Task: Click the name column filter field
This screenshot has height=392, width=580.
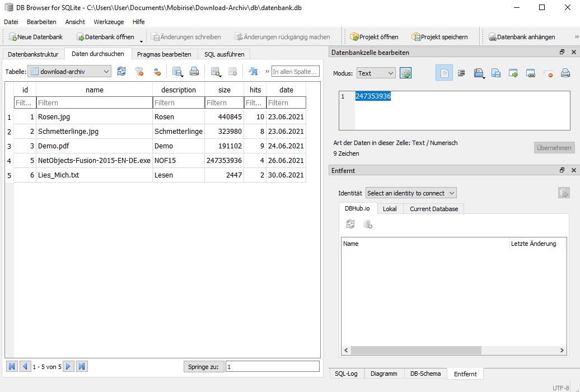Action: pyautogui.click(x=94, y=103)
